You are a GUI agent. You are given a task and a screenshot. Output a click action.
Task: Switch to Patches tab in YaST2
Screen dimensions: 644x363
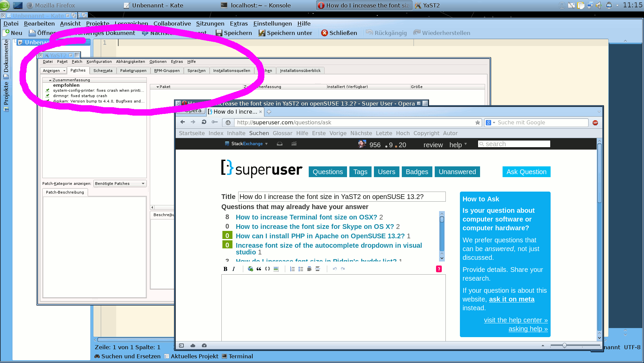tap(78, 70)
